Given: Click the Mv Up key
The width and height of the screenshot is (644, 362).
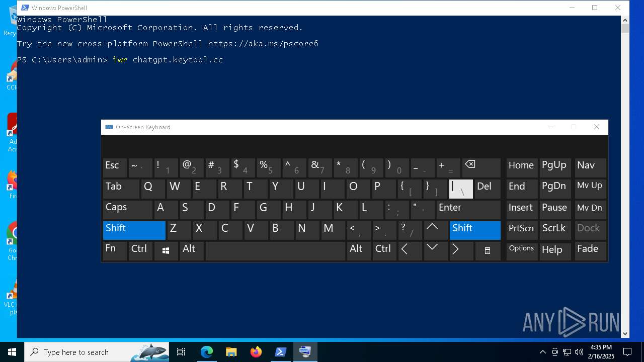Looking at the screenshot, I should 590,189.
